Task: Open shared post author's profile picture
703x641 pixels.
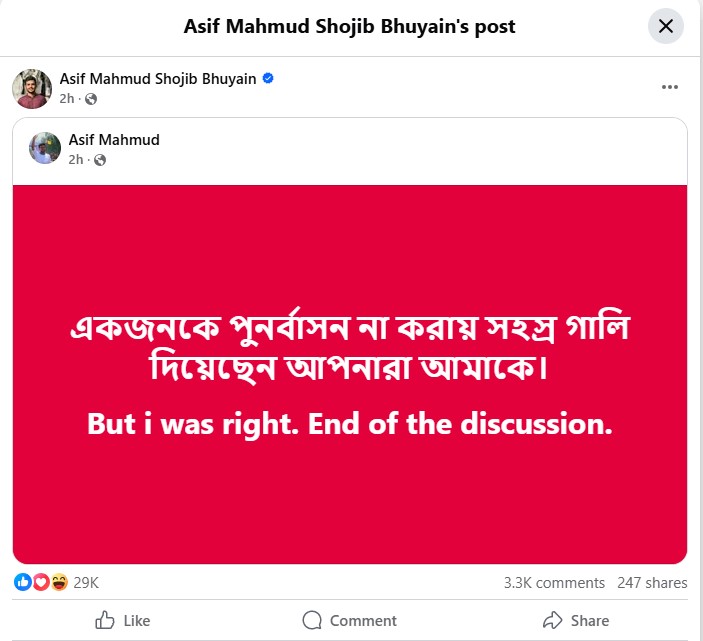Action: 46,148
